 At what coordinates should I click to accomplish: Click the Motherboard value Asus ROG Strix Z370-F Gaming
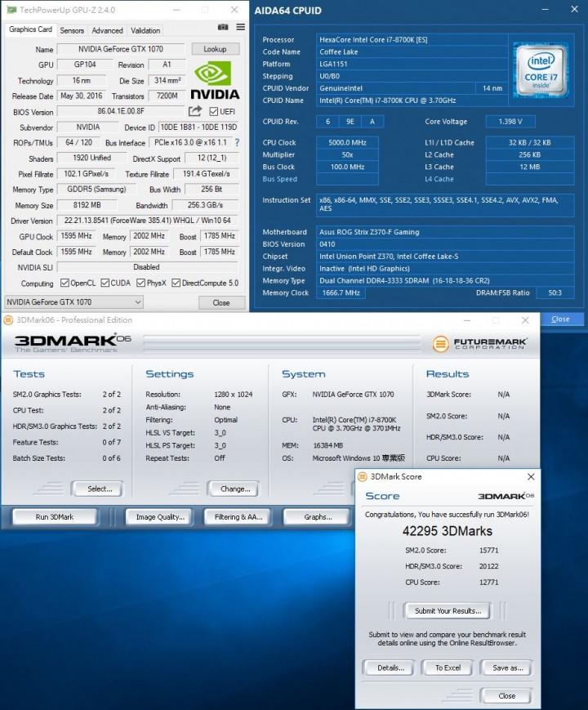pyautogui.click(x=445, y=232)
